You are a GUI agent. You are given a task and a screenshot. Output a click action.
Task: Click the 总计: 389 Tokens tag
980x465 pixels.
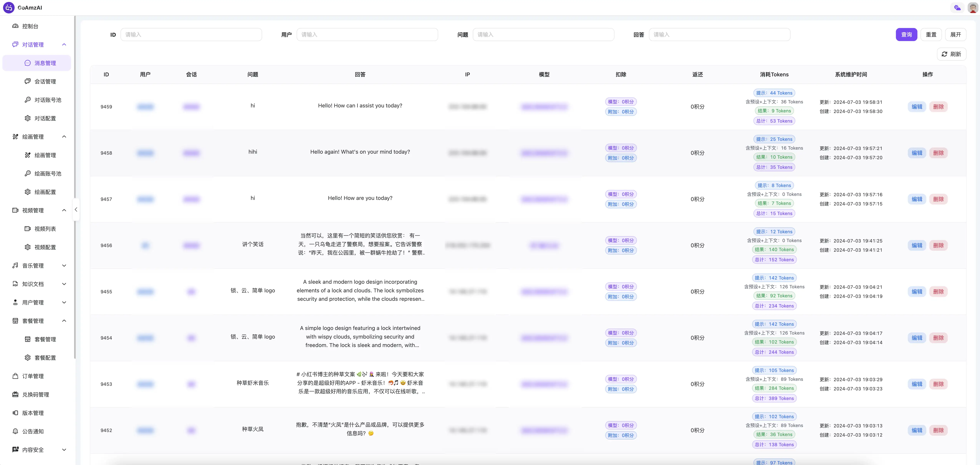774,398
